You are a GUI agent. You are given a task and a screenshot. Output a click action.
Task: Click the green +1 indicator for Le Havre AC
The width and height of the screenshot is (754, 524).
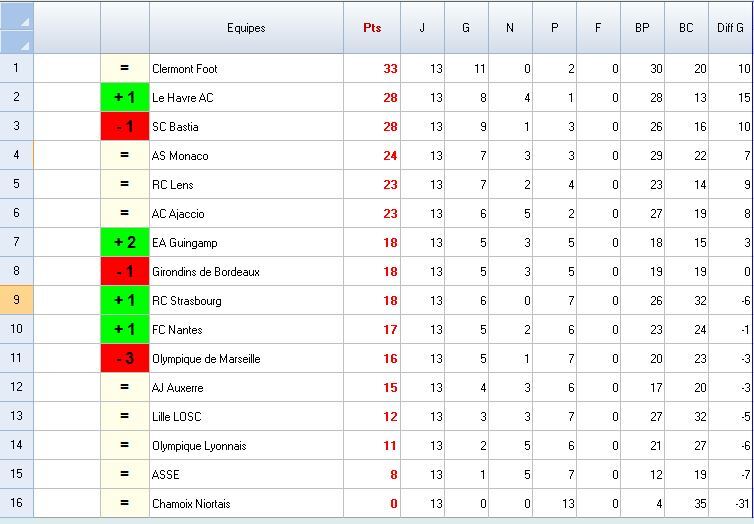coord(125,98)
